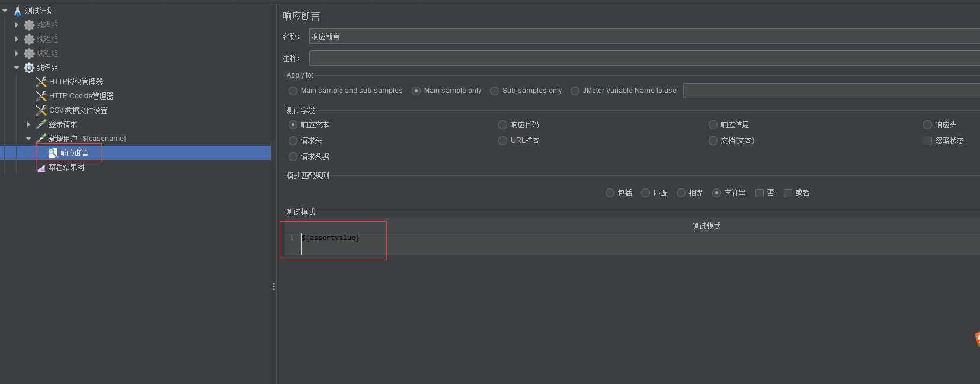Expand the 登录请求 node

[28, 124]
